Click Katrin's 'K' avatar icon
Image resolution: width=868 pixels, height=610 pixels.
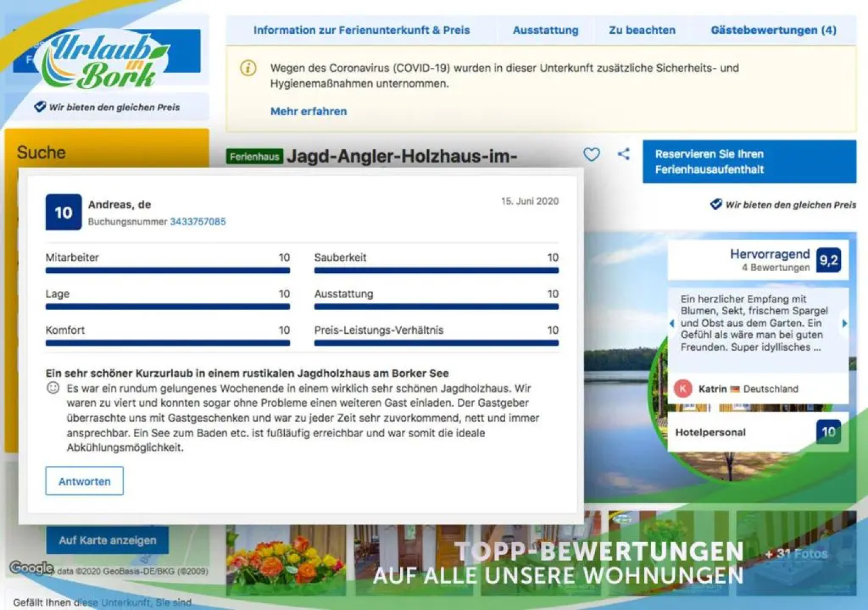pos(683,389)
